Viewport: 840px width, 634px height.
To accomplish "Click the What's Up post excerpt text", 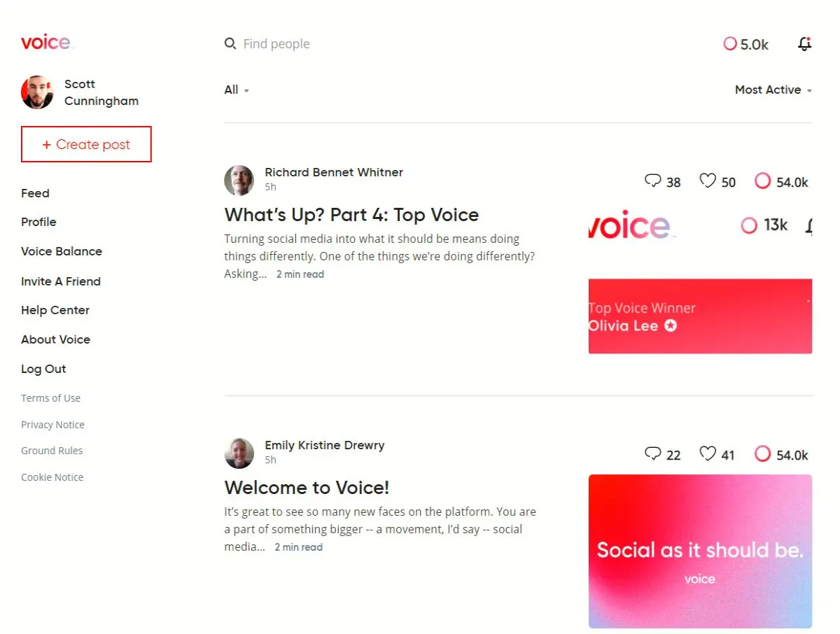I will [x=379, y=256].
